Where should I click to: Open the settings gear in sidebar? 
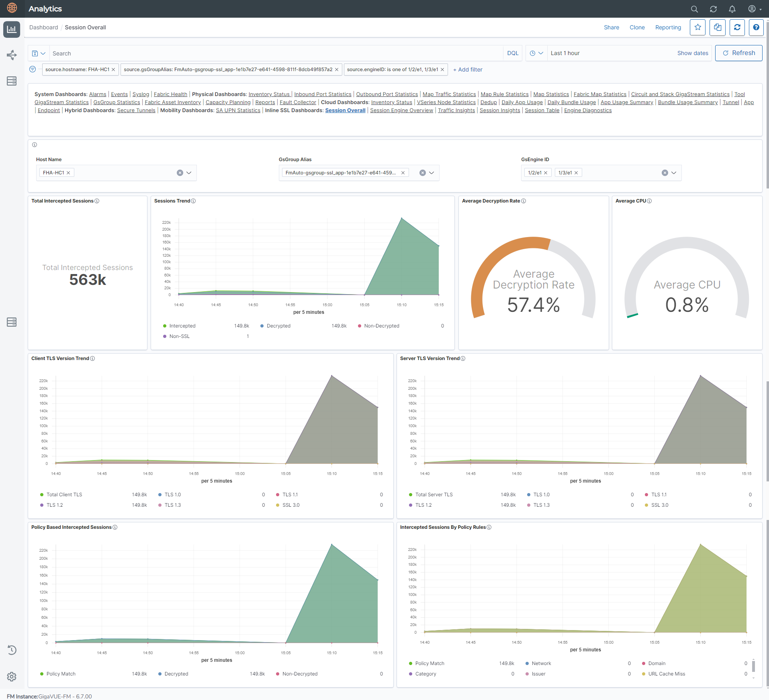[12, 677]
